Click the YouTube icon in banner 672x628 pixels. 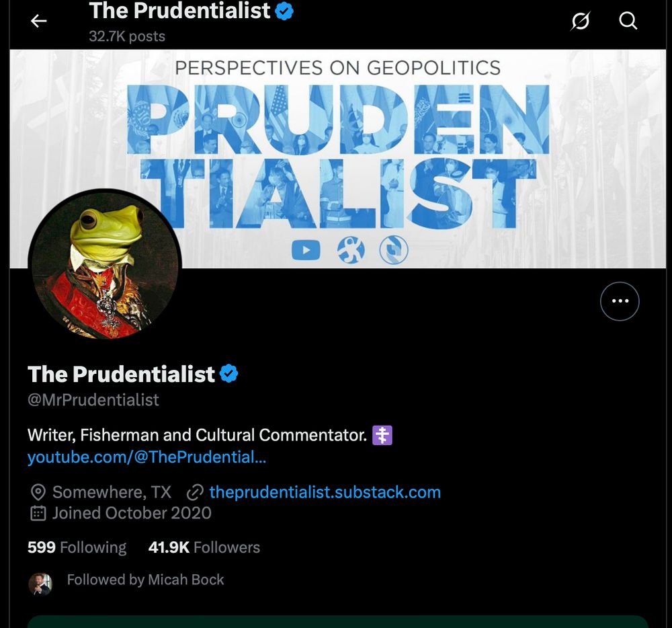coord(306,250)
